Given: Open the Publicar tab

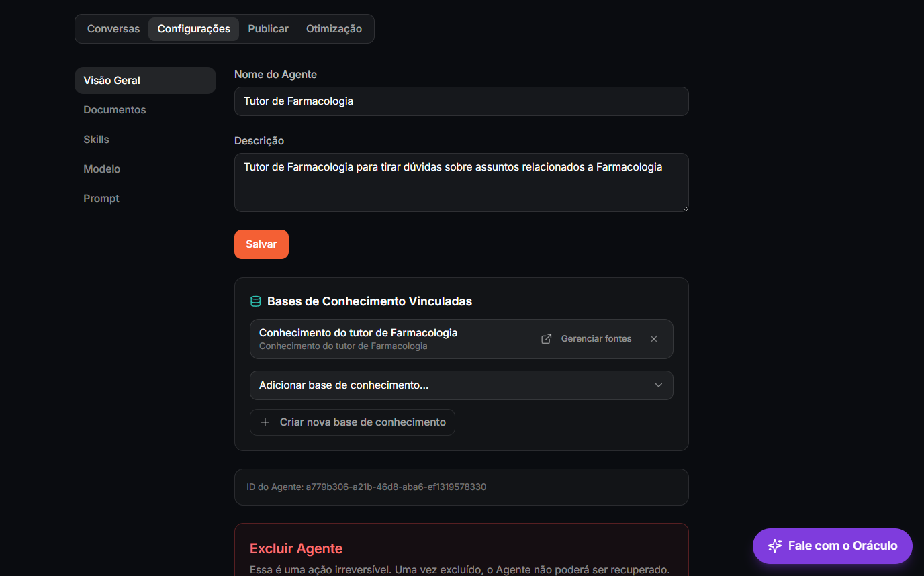Looking at the screenshot, I should pyautogui.click(x=268, y=29).
